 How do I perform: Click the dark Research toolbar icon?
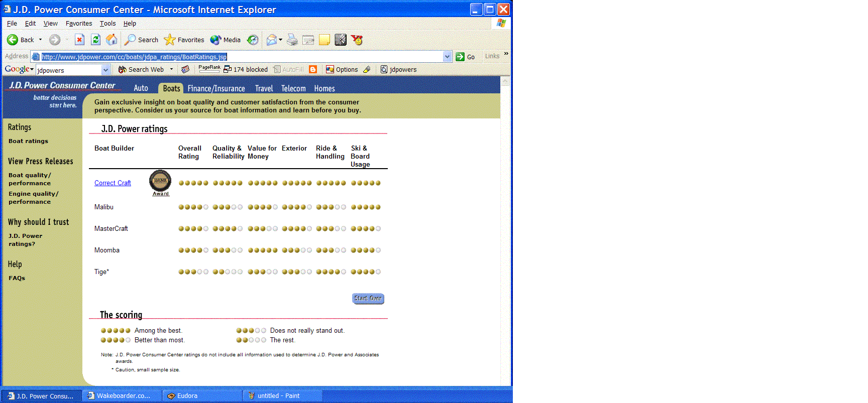coord(341,40)
